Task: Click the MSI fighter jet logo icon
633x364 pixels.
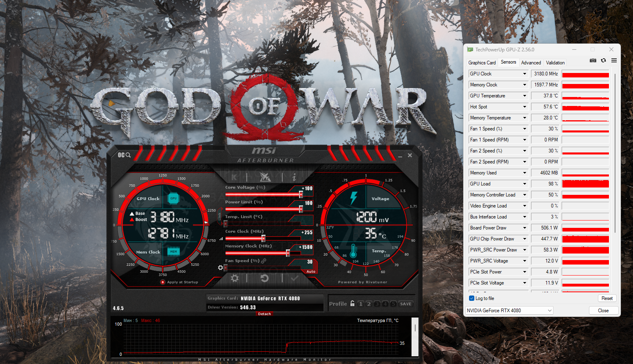Action: pyautogui.click(x=265, y=177)
